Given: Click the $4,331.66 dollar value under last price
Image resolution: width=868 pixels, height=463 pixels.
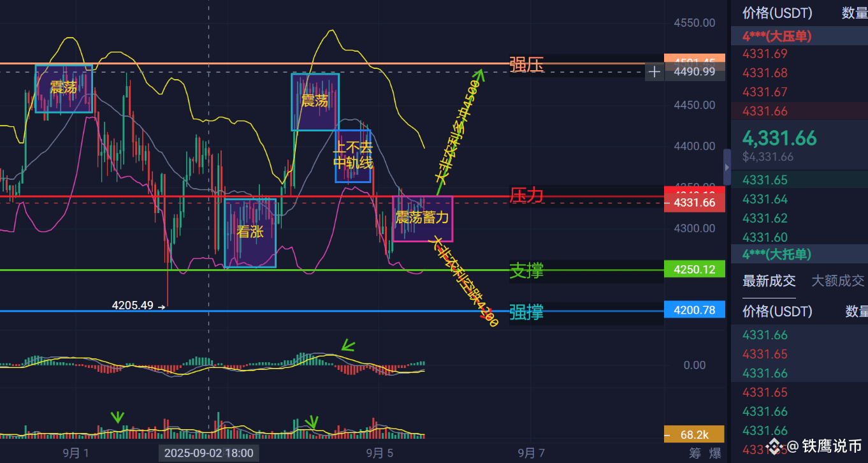Looking at the screenshot, I should tap(768, 157).
